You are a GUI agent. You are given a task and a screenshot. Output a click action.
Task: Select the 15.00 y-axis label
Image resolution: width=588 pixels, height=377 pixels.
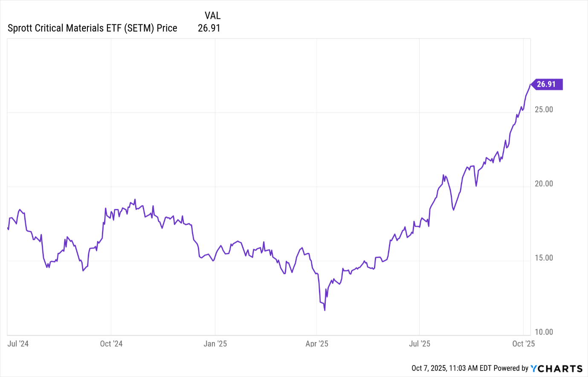click(x=544, y=258)
